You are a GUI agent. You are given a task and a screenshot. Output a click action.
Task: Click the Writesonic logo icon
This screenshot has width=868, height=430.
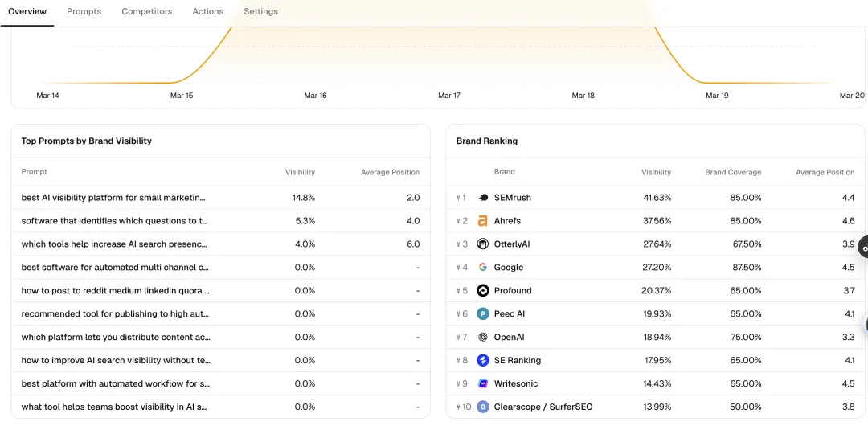(x=483, y=384)
